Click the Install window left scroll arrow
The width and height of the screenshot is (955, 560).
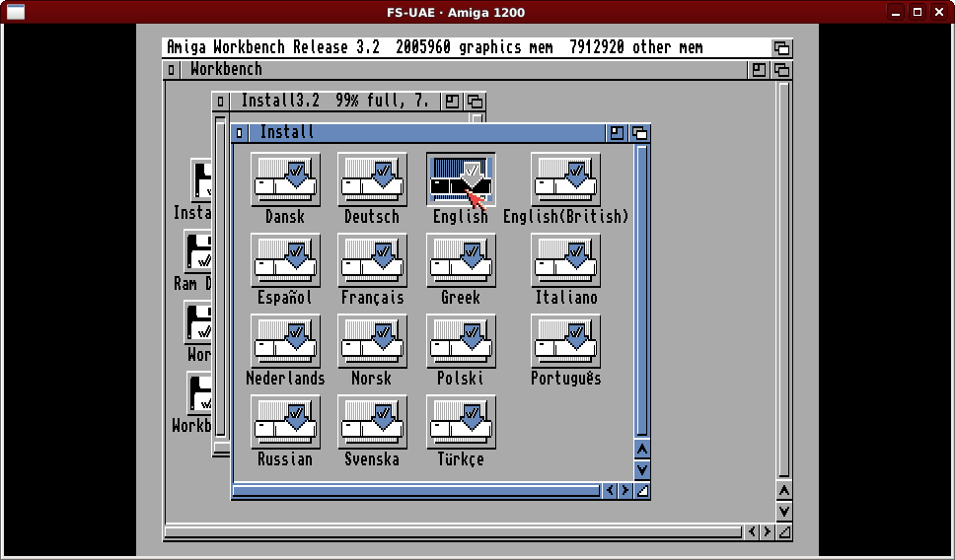point(610,491)
